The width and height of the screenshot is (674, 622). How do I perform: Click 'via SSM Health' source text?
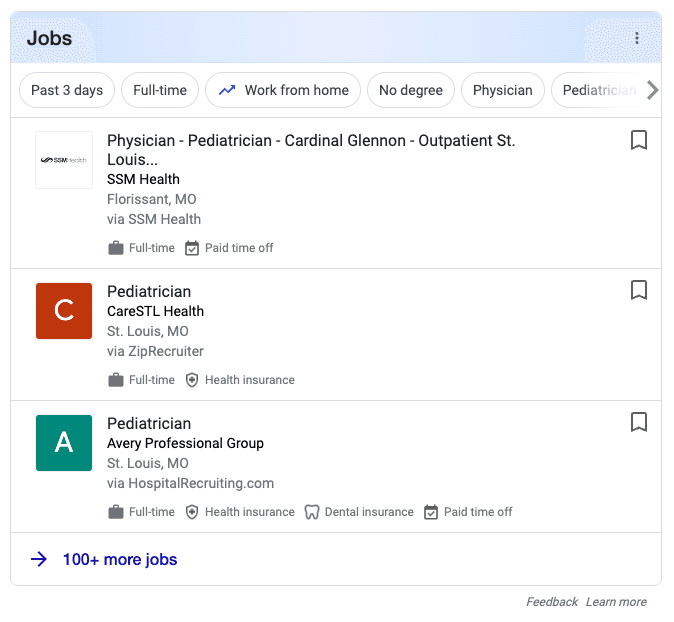pyautogui.click(x=154, y=219)
